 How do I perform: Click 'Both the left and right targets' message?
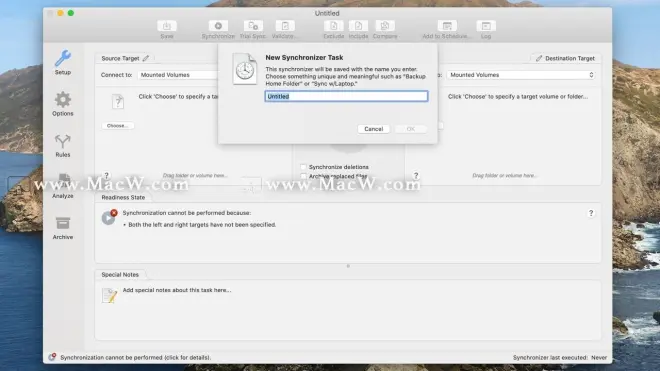coord(202,225)
